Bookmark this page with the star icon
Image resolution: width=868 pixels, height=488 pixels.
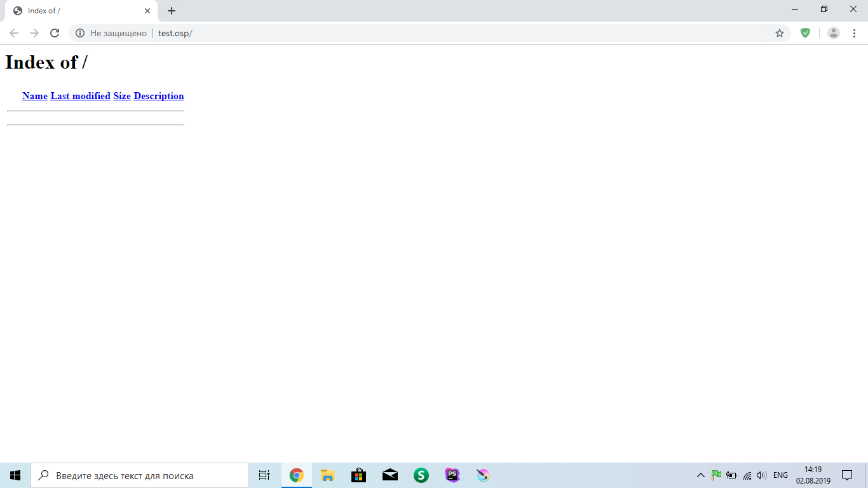[x=780, y=33]
